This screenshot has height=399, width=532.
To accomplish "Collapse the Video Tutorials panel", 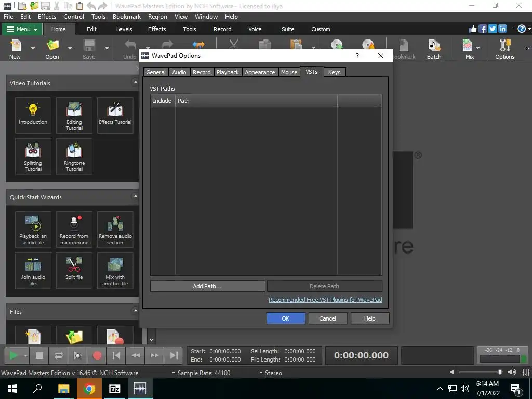I will coord(135,82).
